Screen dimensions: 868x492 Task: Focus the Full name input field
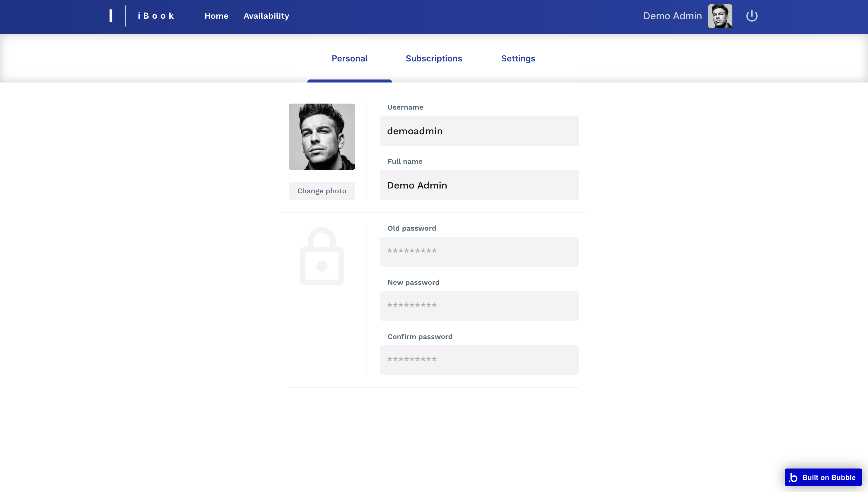[x=479, y=185]
